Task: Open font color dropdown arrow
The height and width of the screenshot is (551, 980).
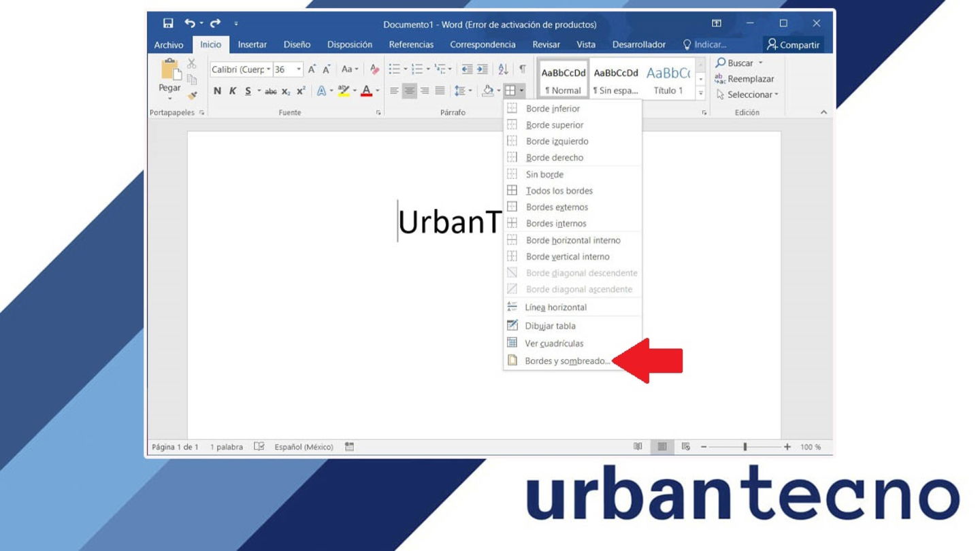Action: (378, 91)
